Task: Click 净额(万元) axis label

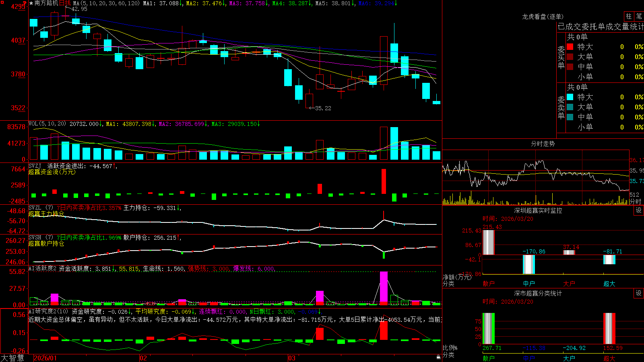Action: pyautogui.click(x=457, y=277)
